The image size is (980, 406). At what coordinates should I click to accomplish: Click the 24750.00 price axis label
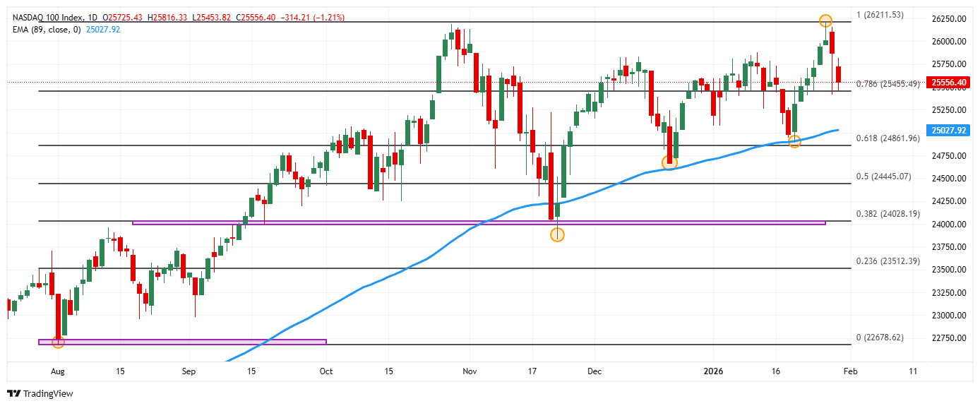[950, 156]
